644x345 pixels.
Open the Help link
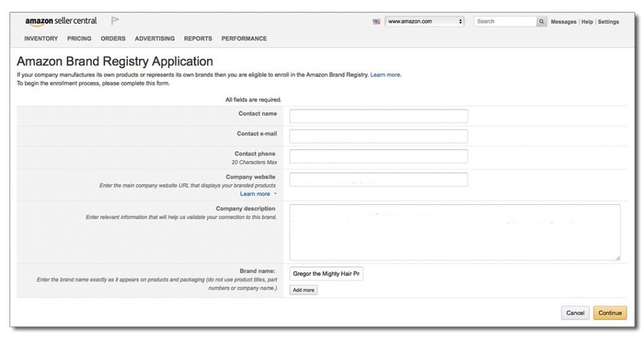point(587,22)
